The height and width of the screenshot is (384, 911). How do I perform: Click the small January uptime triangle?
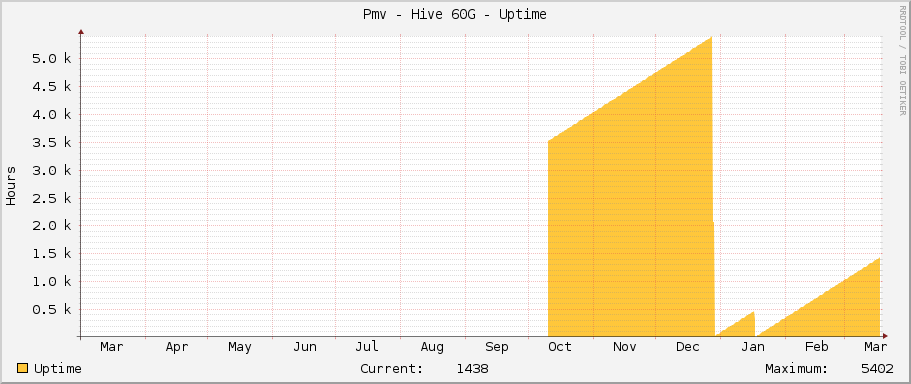coord(741,328)
